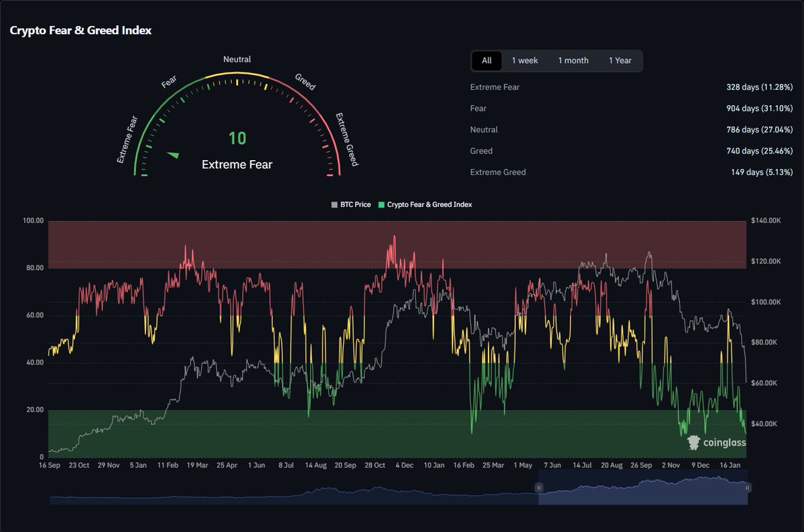
Task: Open the 1 month view
Action: point(573,60)
